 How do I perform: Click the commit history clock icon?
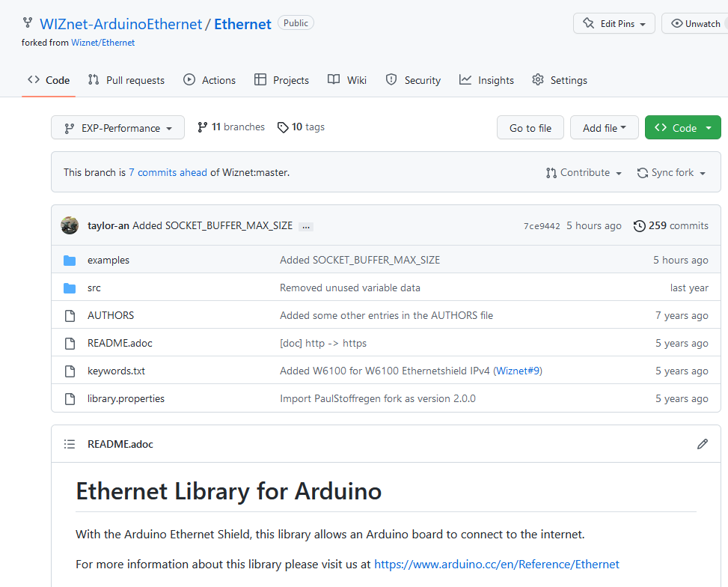click(x=639, y=225)
